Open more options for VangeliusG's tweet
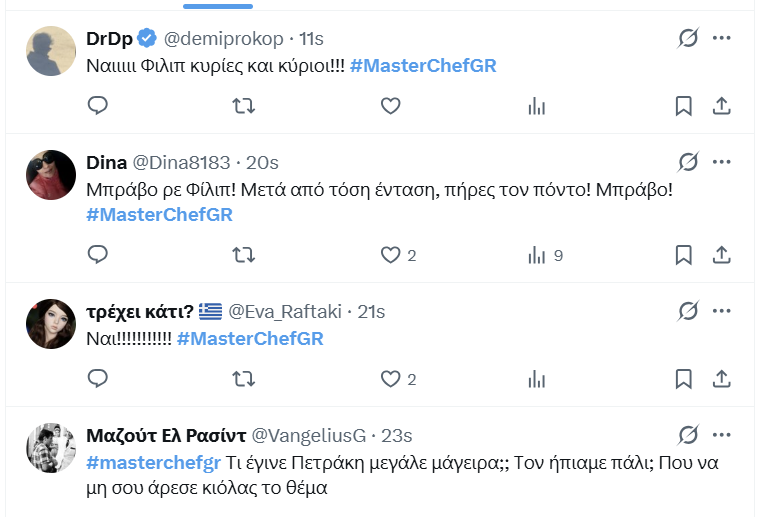The height and width of the screenshot is (517, 767). (x=722, y=435)
